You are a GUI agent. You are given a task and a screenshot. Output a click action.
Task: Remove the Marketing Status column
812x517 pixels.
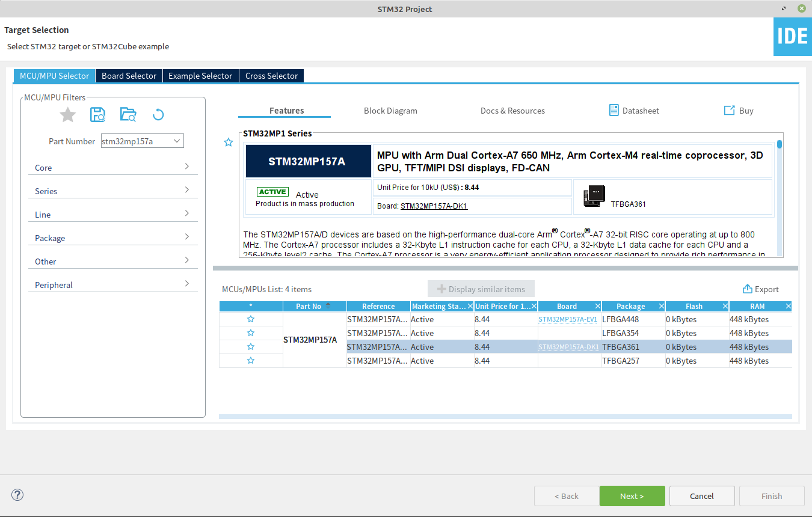(x=470, y=307)
